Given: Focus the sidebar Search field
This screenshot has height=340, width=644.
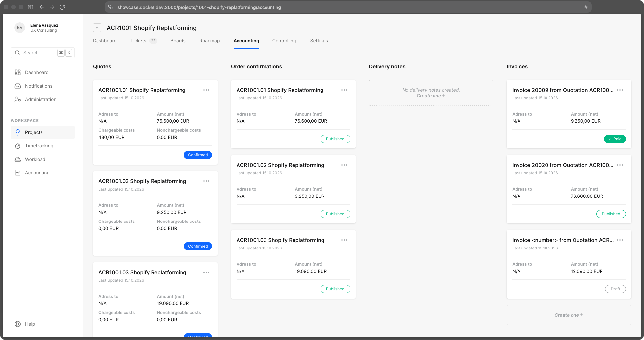Looking at the screenshot, I should pos(42,53).
